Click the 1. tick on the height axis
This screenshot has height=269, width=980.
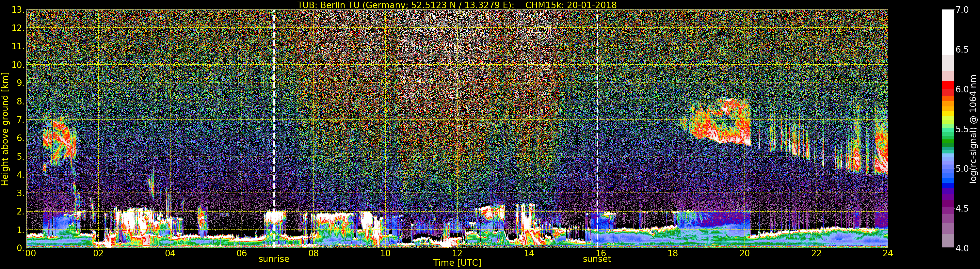point(20,229)
